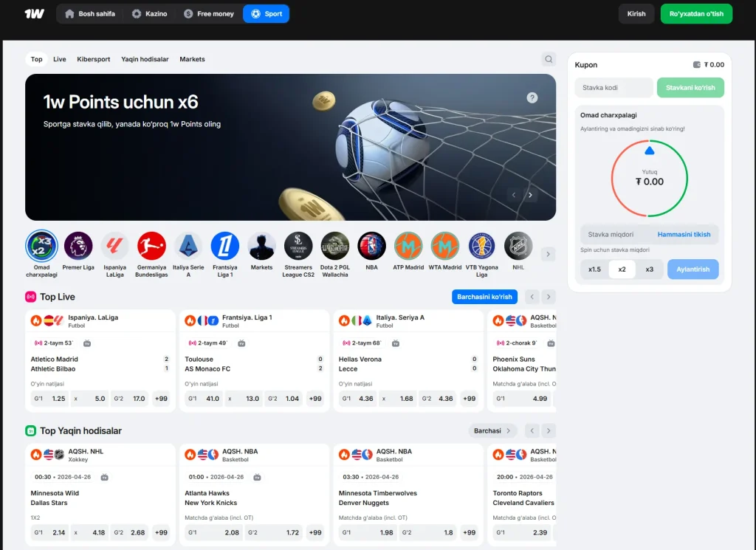Select the VTB Yagona Liga icon
Screen dimensions: 756x550
[481, 246]
